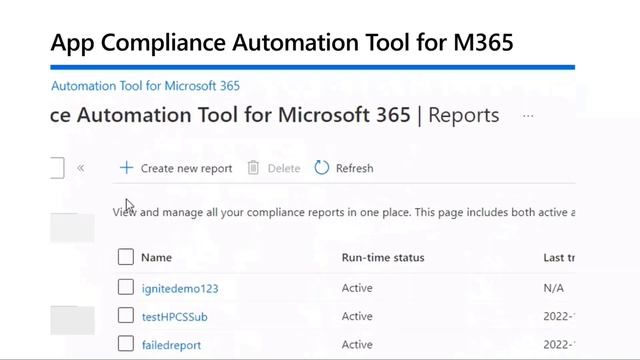Click the plus icon for new report

click(127, 168)
